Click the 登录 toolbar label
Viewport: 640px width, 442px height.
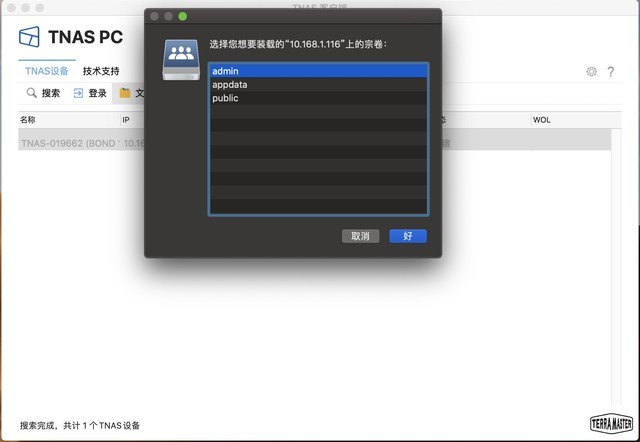coord(98,93)
